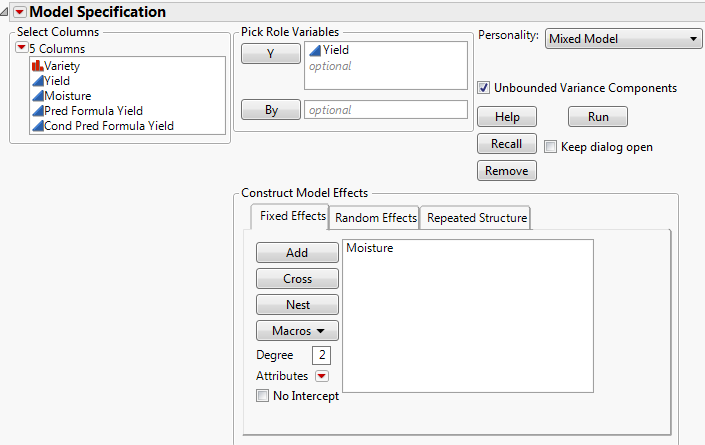Click the Add effect button
Screen dimensions: 705x445
pyautogui.click(x=297, y=253)
